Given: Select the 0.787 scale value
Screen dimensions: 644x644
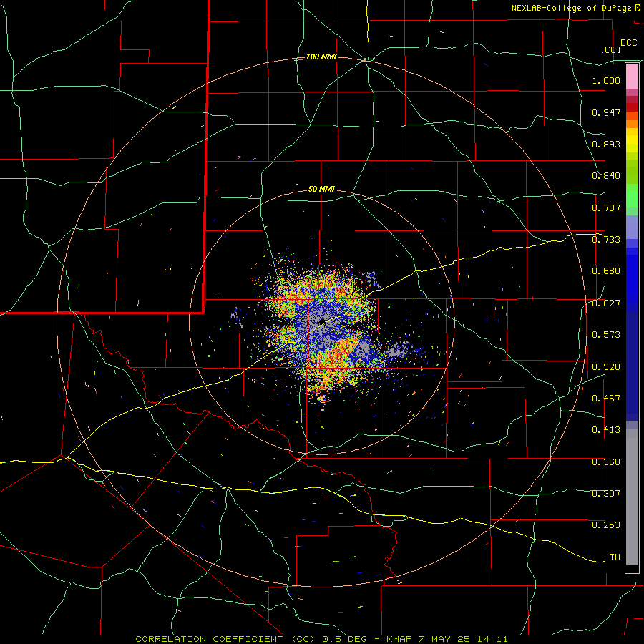Looking at the screenshot, I should click(x=606, y=208).
